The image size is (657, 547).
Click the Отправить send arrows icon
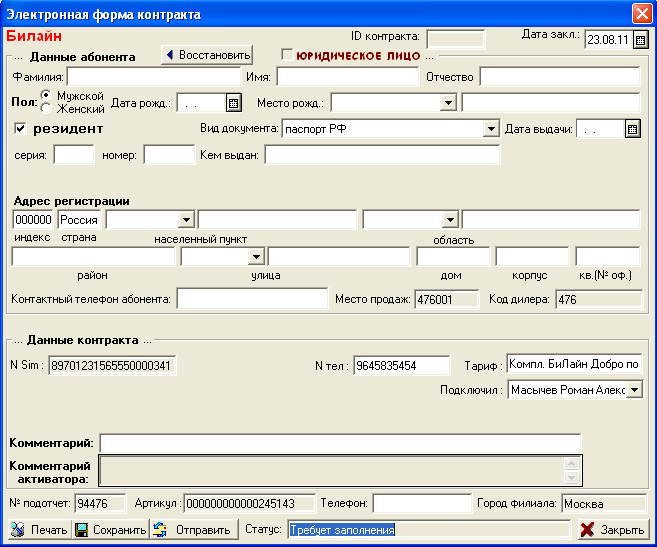click(x=160, y=530)
